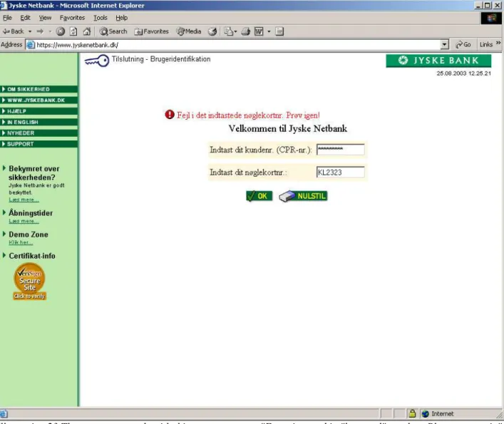Open the Search toolbar button
Screen dimensions: 504x424
click(x=113, y=31)
